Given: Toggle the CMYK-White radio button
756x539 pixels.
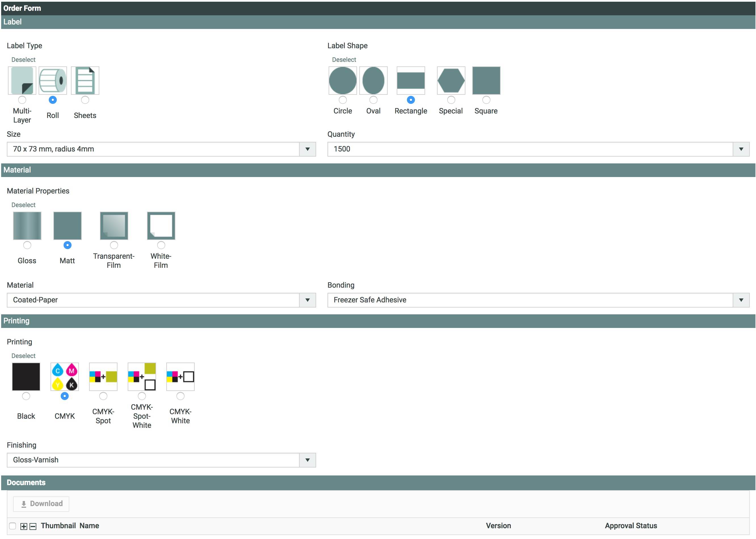Looking at the screenshot, I should [x=180, y=396].
